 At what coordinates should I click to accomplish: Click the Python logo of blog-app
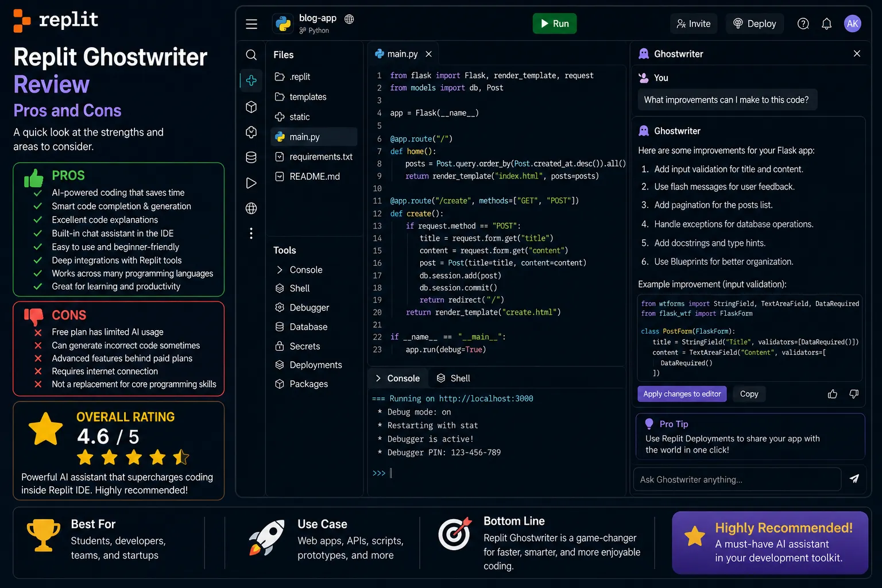coord(283,24)
